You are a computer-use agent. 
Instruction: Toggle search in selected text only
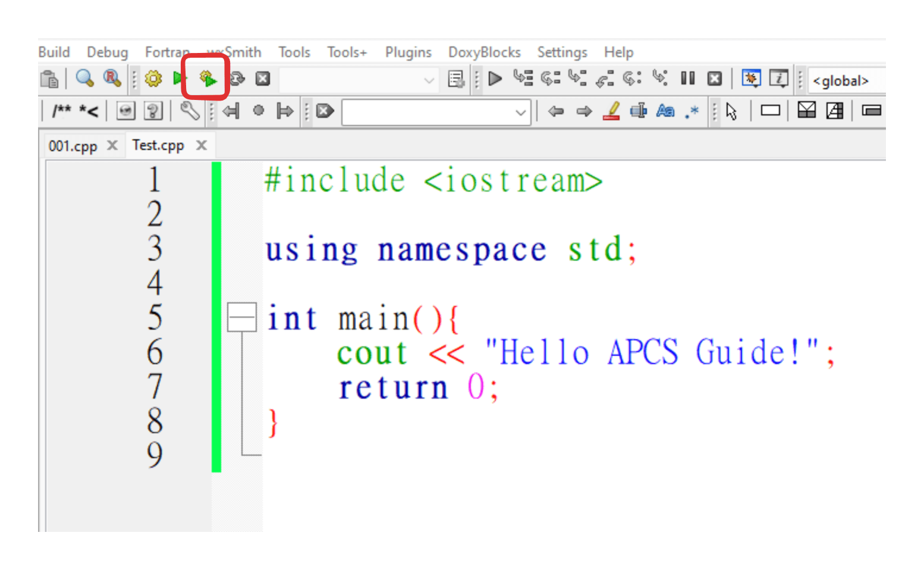pos(638,111)
